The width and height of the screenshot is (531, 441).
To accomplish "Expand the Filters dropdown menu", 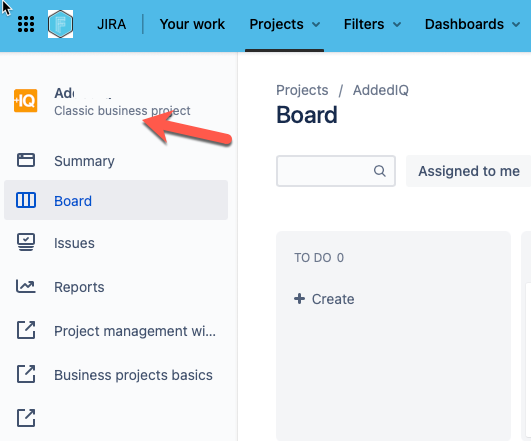I will click(x=372, y=24).
